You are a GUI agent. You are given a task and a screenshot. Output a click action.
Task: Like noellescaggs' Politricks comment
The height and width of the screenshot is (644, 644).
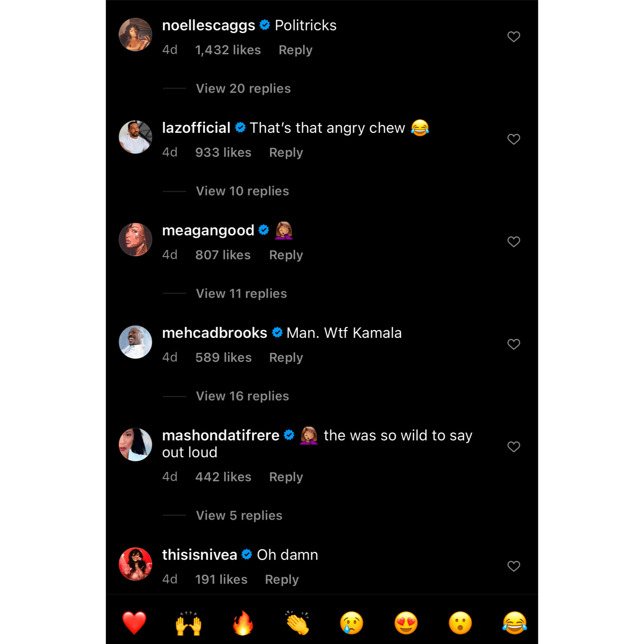tap(514, 37)
